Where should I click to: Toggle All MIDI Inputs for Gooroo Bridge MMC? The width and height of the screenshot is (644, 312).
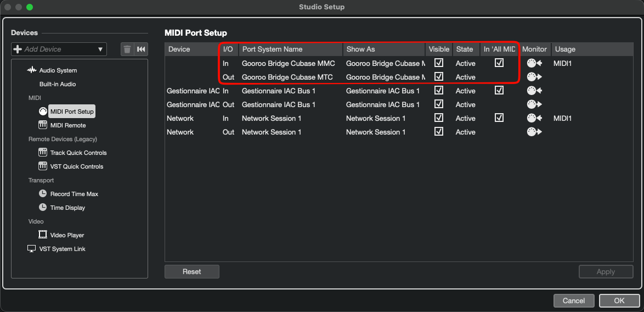point(499,63)
